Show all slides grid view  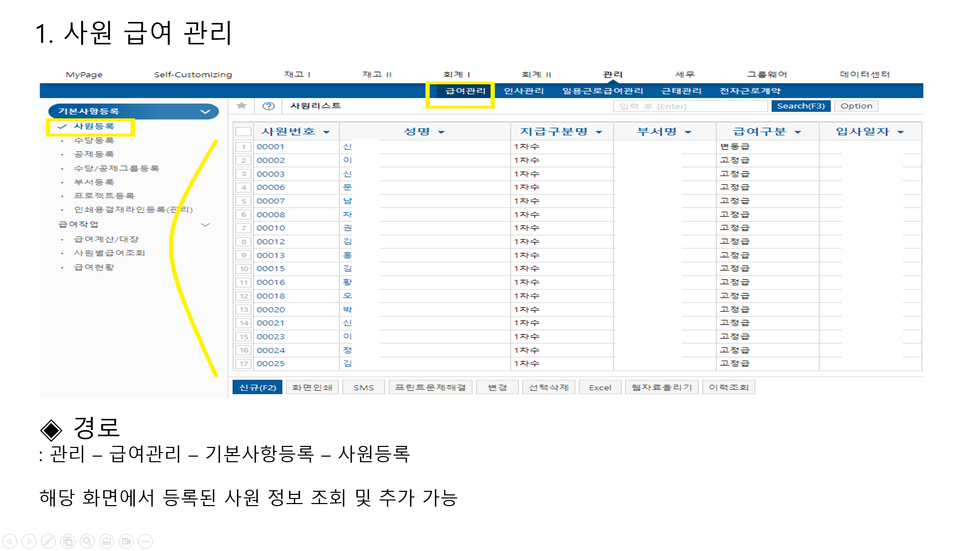68,541
